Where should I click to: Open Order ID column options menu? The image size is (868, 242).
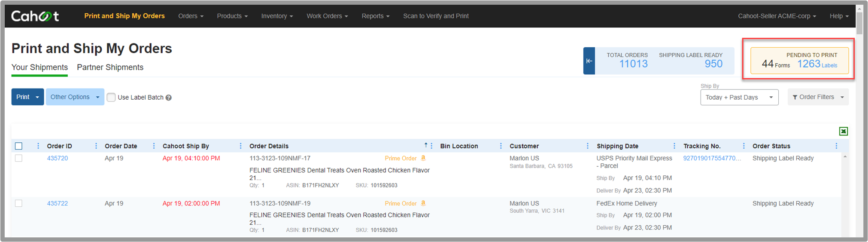[x=96, y=146]
